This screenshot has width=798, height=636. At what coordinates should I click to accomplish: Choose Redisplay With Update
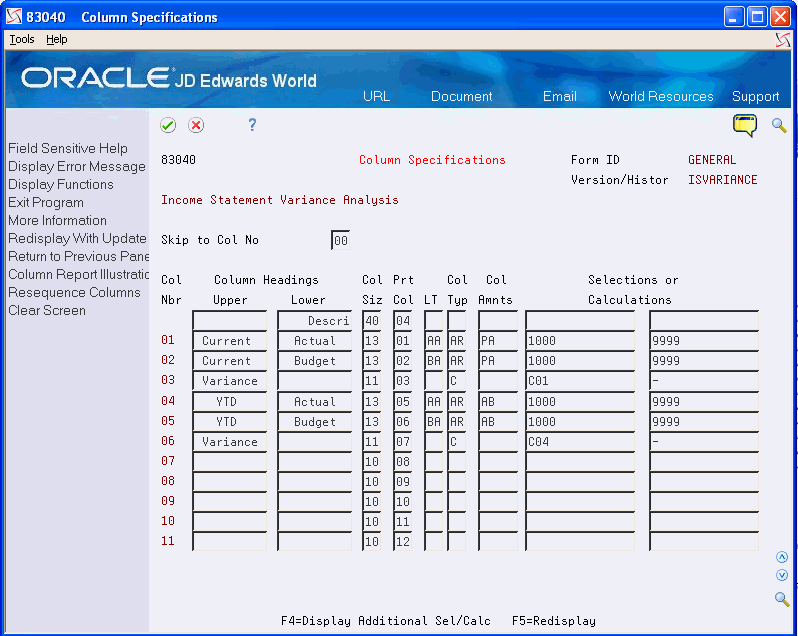click(x=77, y=238)
